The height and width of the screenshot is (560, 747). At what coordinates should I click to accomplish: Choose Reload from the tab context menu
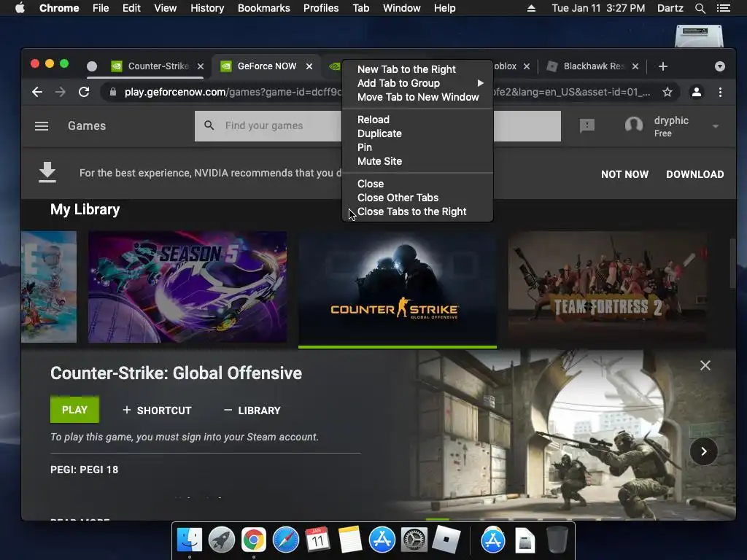417,120
